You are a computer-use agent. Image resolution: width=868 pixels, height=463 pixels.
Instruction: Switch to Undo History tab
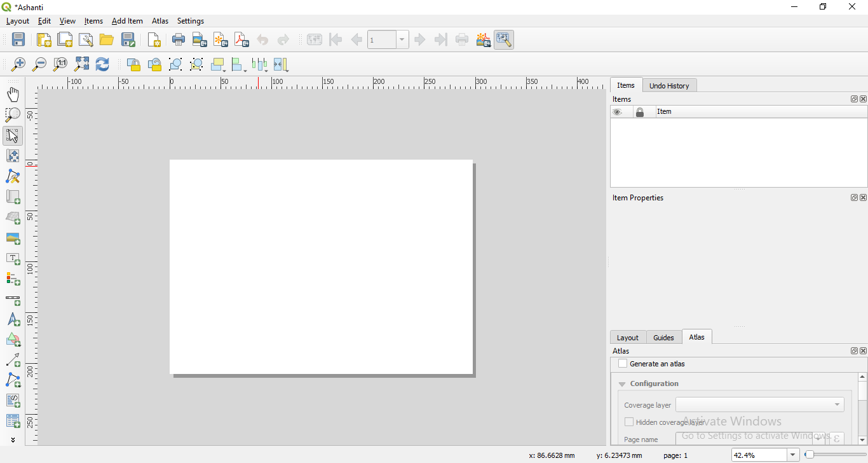pyautogui.click(x=669, y=86)
